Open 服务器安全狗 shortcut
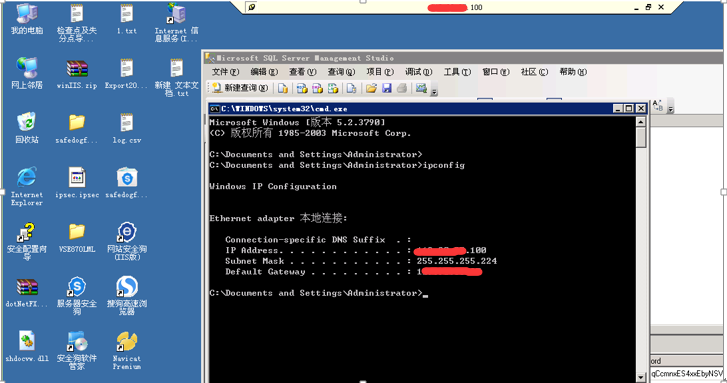The height and width of the screenshot is (383, 727). 77,295
